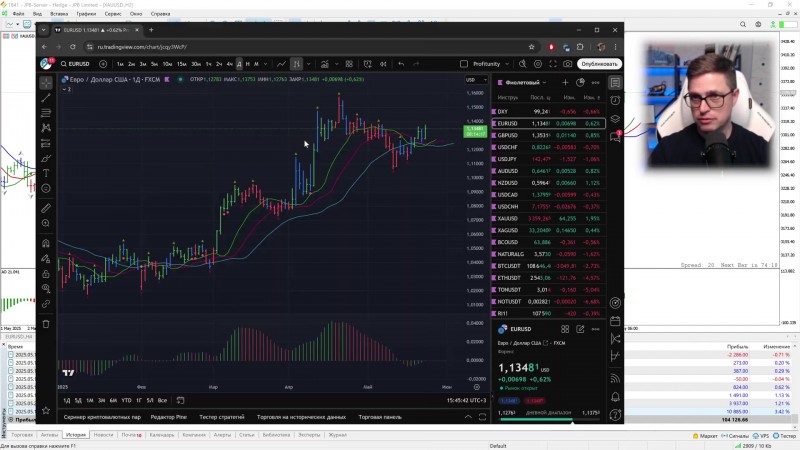Click the chart type bars icon
This screenshot has width=800, height=450.
coord(296,64)
